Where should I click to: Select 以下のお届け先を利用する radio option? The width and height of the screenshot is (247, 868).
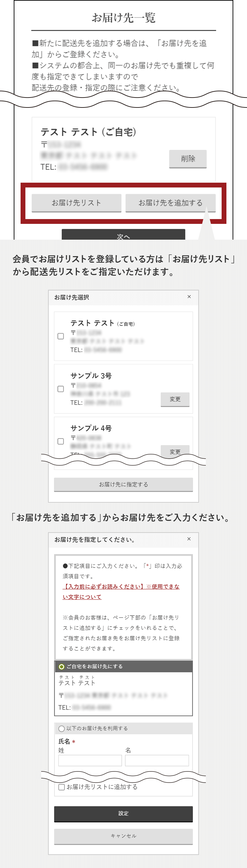(62, 728)
